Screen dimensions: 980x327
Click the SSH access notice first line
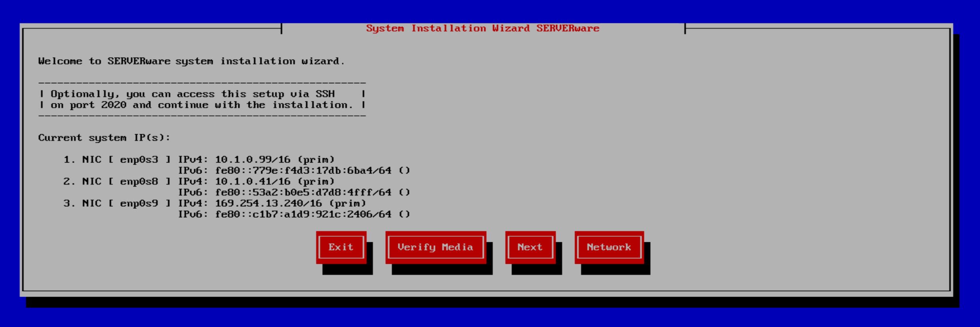(x=192, y=94)
